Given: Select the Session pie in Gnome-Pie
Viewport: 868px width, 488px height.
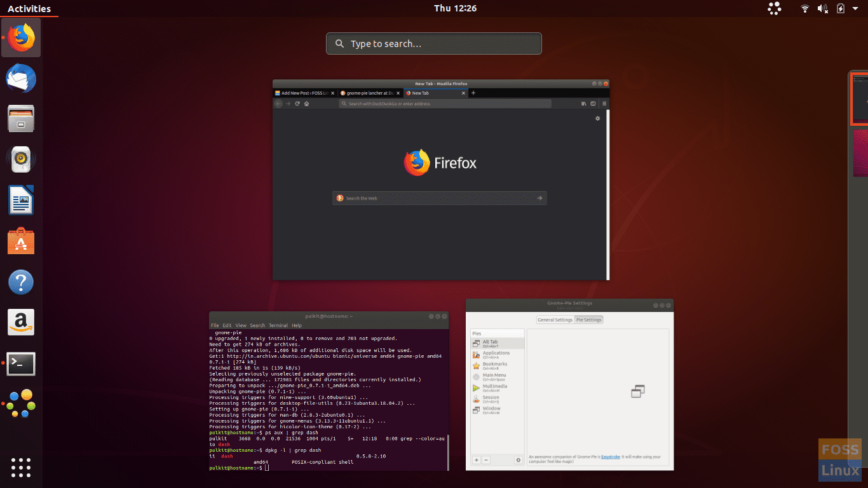Looking at the screenshot, I should pyautogui.click(x=491, y=397).
